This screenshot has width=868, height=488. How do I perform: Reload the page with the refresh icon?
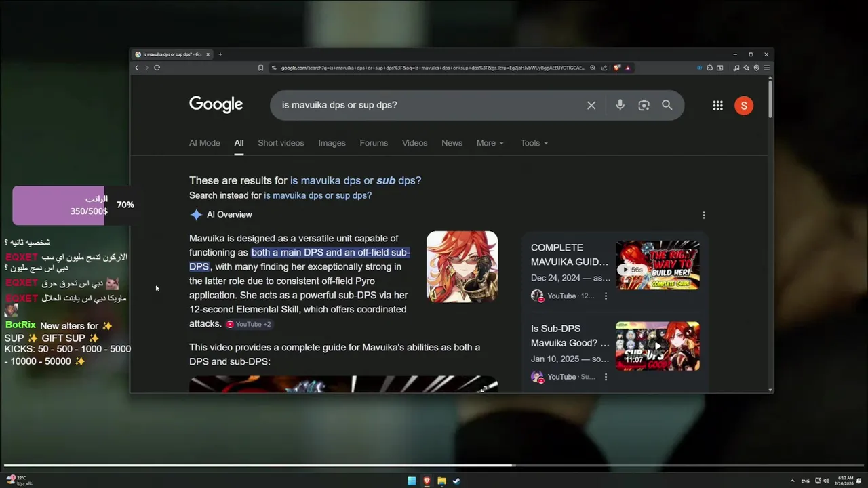(157, 68)
